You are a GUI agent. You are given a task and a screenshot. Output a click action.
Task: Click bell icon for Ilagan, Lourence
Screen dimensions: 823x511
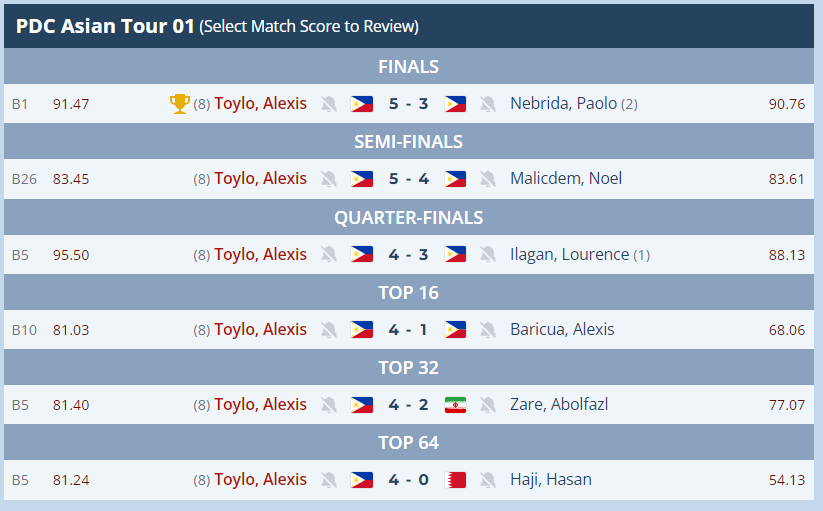coord(488,254)
